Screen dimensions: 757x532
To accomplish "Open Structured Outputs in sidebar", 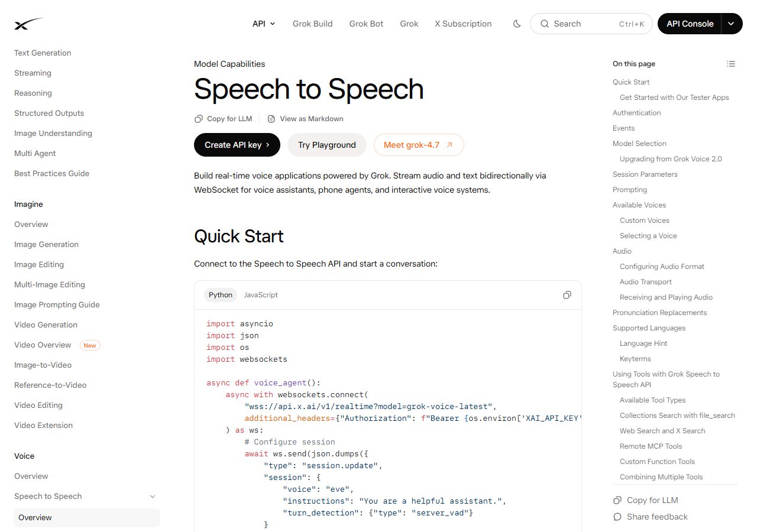I will [x=49, y=113].
